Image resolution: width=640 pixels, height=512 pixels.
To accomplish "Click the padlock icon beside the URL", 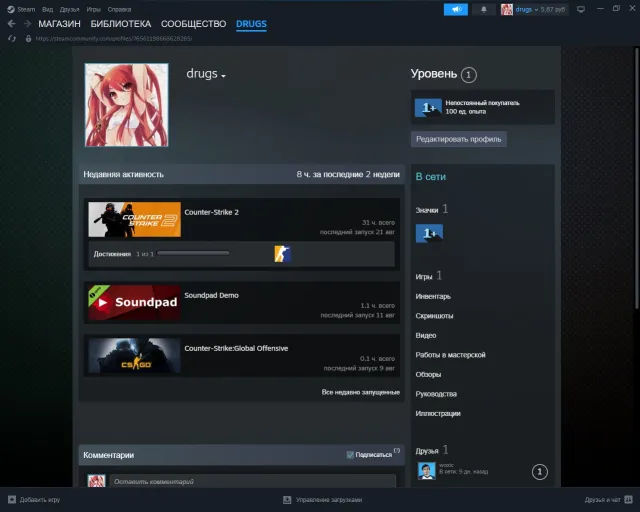I will click(x=28, y=38).
